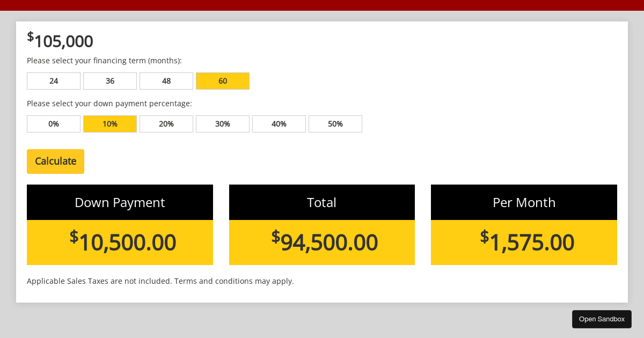The image size is (644, 338).
Task: Click the sales tax disclaimer text
Action: [x=160, y=281]
